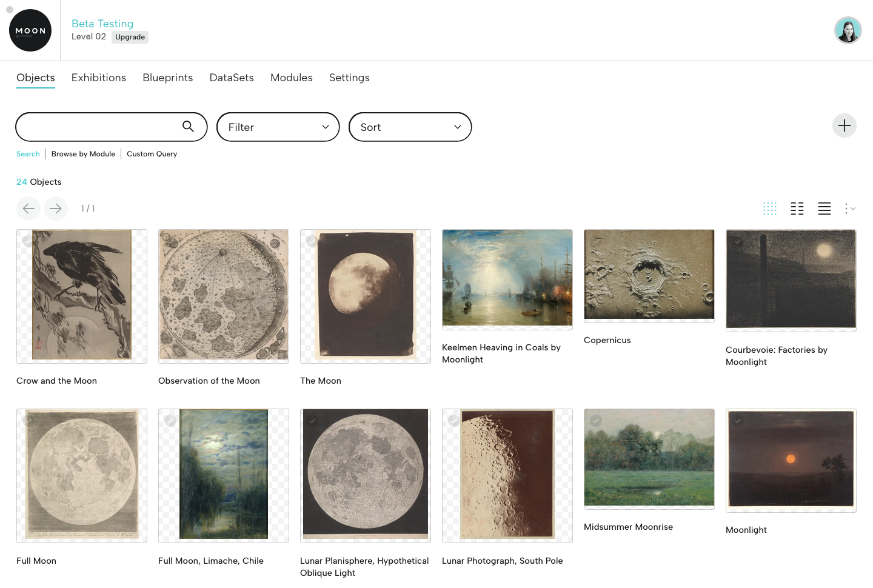Click the MOON logo
Image resolution: width=873 pixels, height=588 pixels.
click(30, 30)
